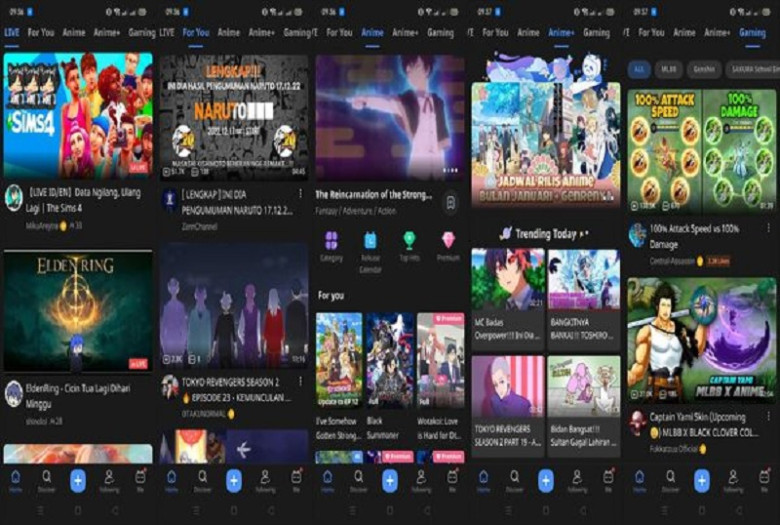The image size is (780, 525).
Task: Open Release Calendar icon on Anime screen
Action: pyautogui.click(x=370, y=240)
